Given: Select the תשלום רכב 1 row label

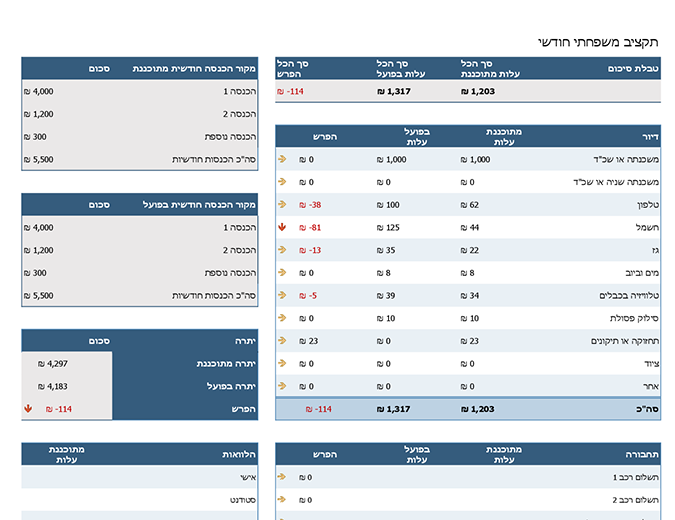Looking at the screenshot, I should pos(635,477).
